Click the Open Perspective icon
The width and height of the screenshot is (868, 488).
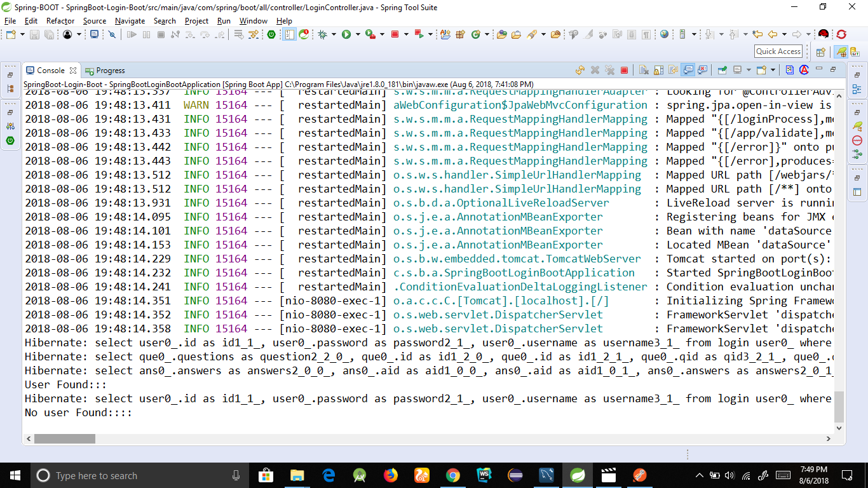820,52
